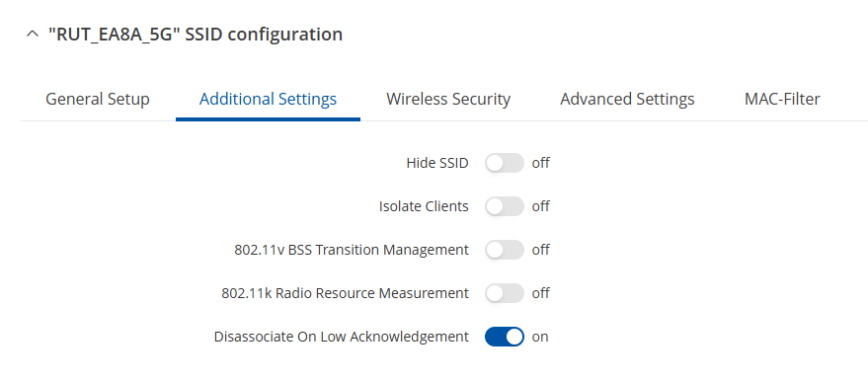Disable Disassociate On Low Acknowledgement switch
The image size is (868, 383).
coord(505,337)
